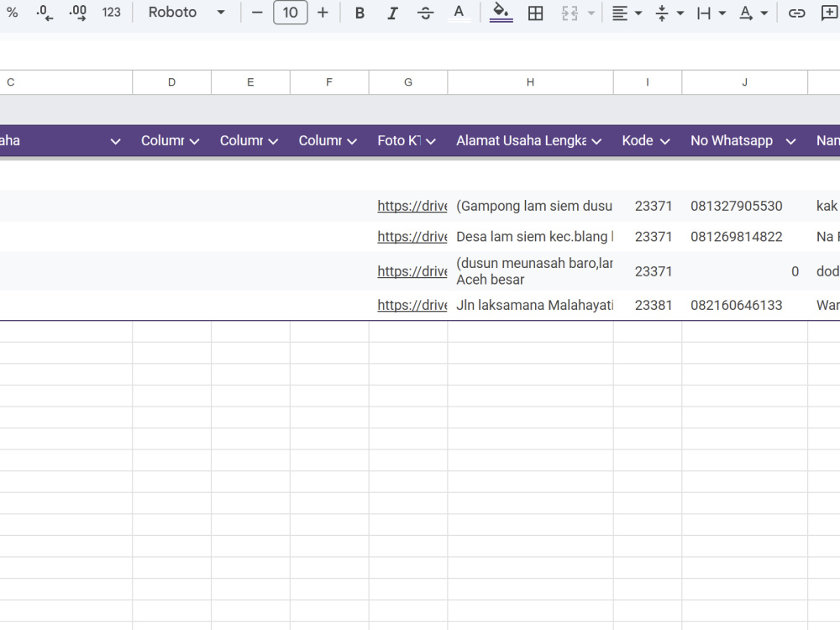Toggle italic formatting
This screenshot has height=630, width=840.
coord(392,13)
